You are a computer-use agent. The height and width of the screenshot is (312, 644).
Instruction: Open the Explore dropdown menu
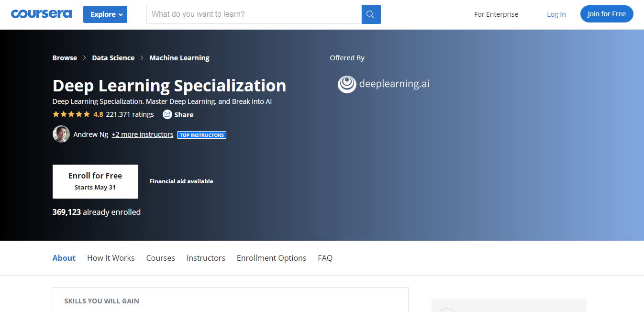[105, 14]
